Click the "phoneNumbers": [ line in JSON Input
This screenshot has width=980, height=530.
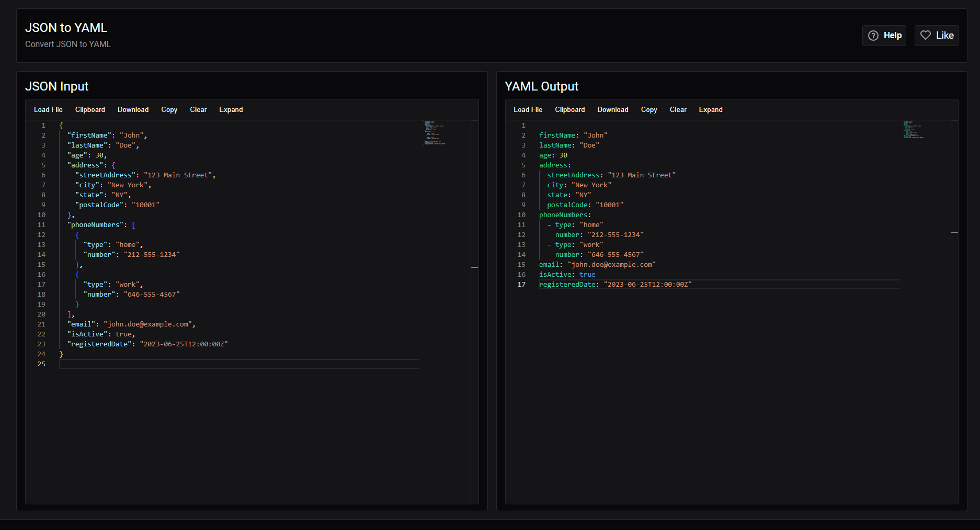[x=101, y=225]
